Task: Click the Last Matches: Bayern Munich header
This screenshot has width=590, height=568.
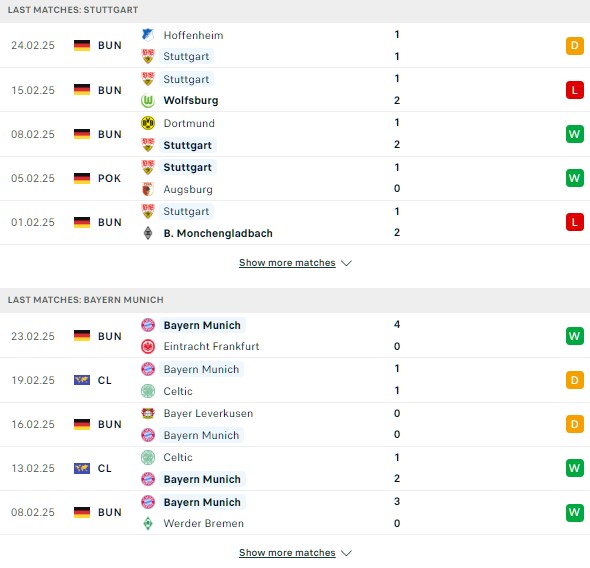Action: (86, 300)
